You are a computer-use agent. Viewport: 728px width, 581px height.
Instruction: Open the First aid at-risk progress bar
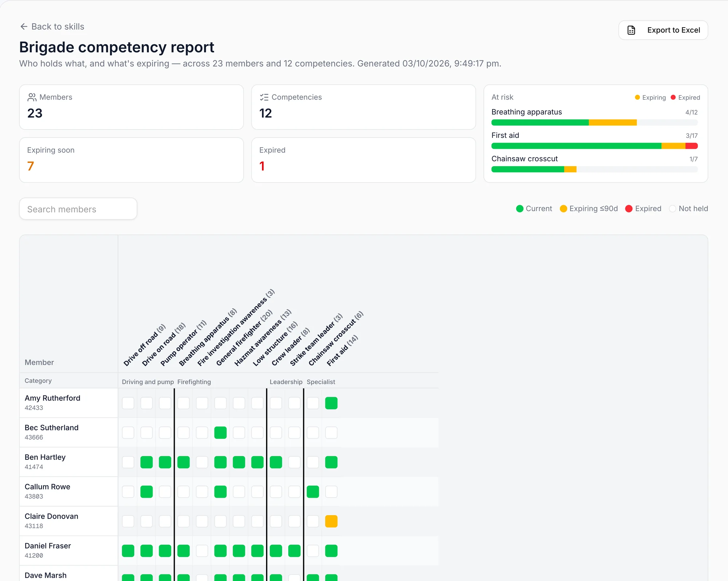click(594, 146)
